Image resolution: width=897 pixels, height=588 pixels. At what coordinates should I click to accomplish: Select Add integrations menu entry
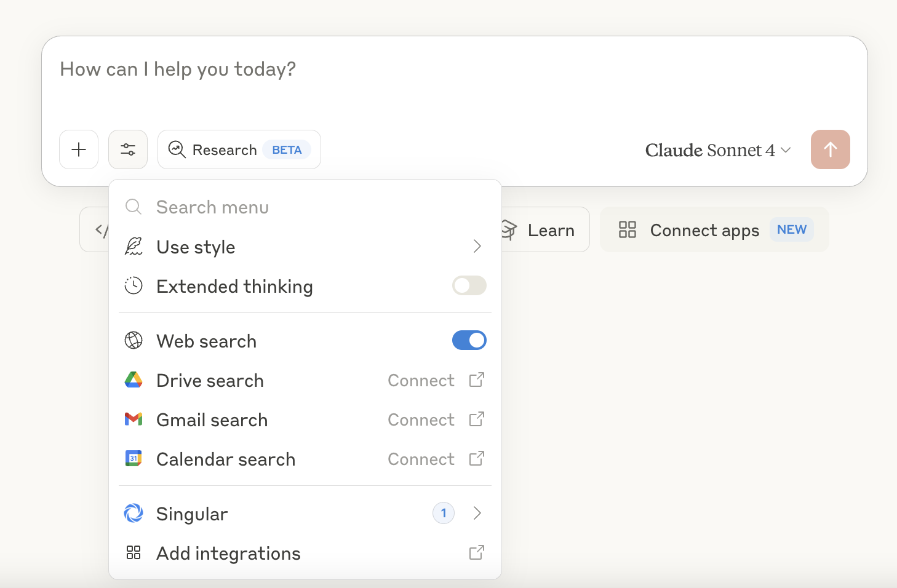click(228, 554)
